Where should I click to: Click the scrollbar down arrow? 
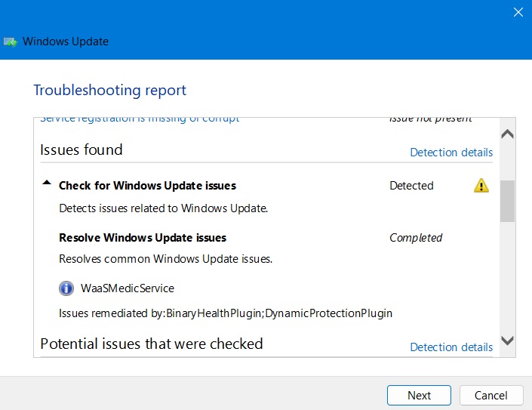[x=507, y=341]
